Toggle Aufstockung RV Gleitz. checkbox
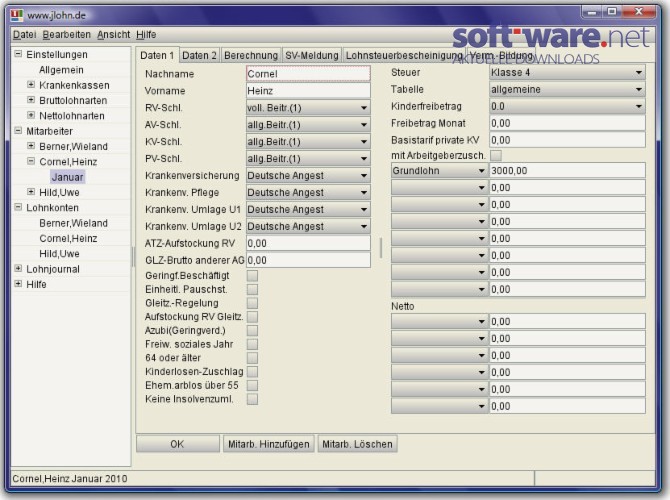This screenshot has width=670, height=500. click(x=253, y=317)
